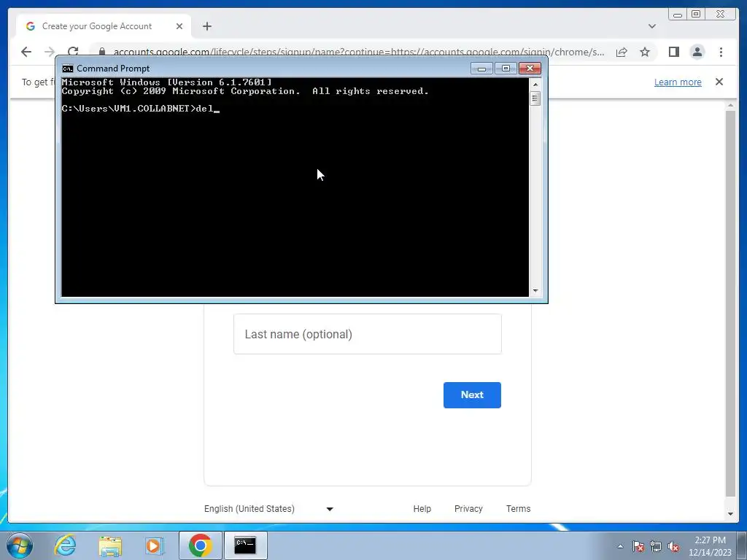Open Chrome's three-dot menu
The image size is (747, 560).
tap(721, 52)
